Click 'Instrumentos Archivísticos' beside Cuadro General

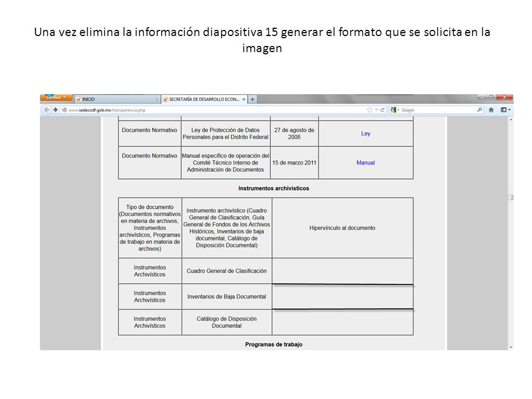tap(150, 271)
